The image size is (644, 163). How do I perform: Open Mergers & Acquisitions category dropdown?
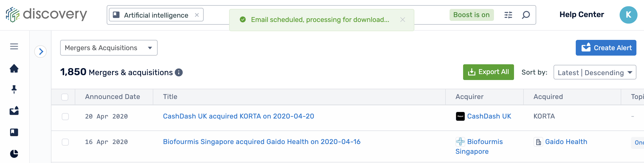tap(109, 48)
